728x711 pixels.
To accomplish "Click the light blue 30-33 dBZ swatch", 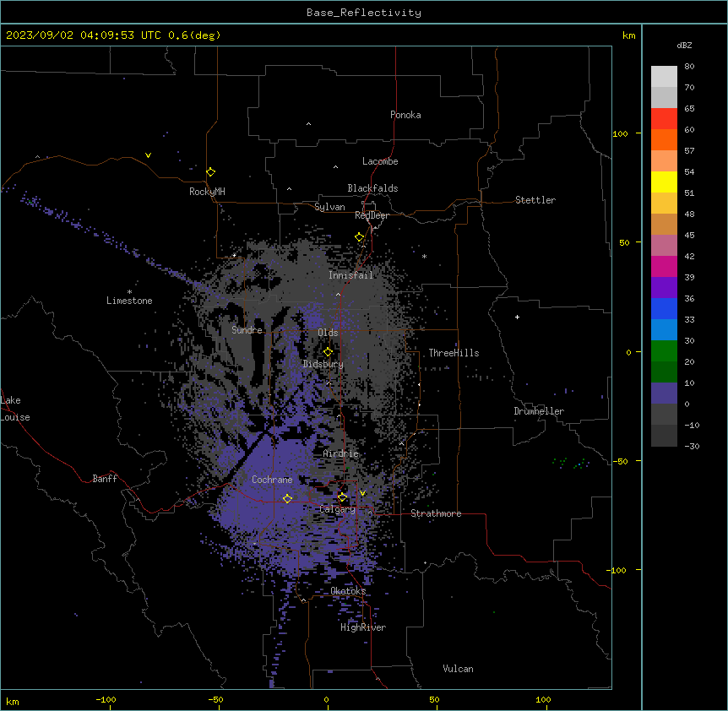I will [664, 330].
